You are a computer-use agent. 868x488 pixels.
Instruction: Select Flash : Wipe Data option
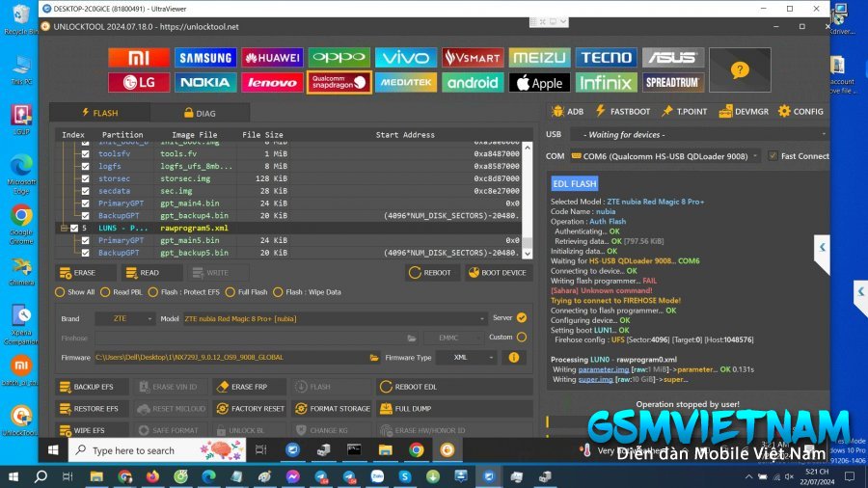[x=278, y=292]
